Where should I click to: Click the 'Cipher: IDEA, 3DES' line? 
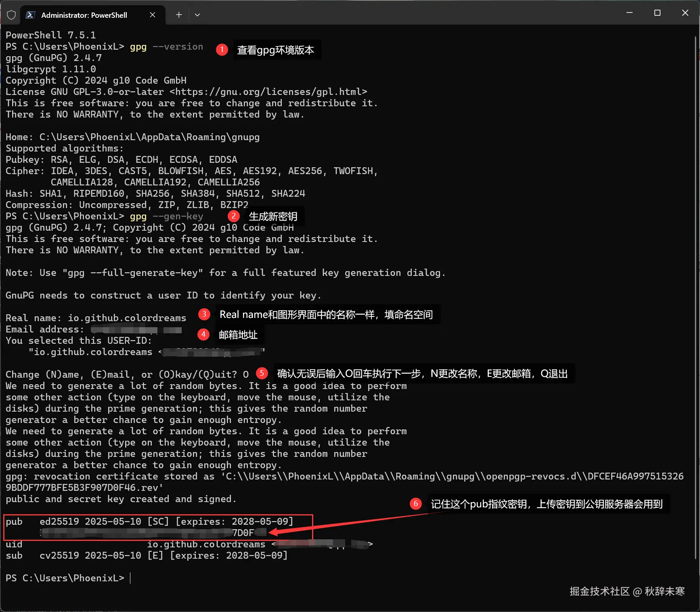point(192,171)
